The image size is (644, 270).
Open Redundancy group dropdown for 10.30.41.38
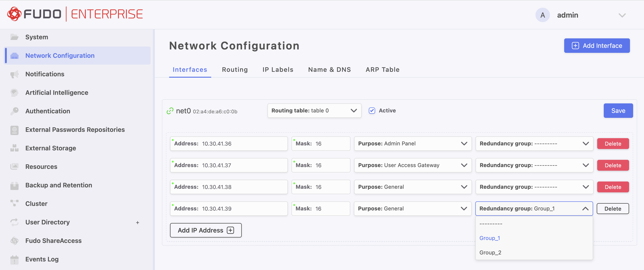(x=534, y=187)
